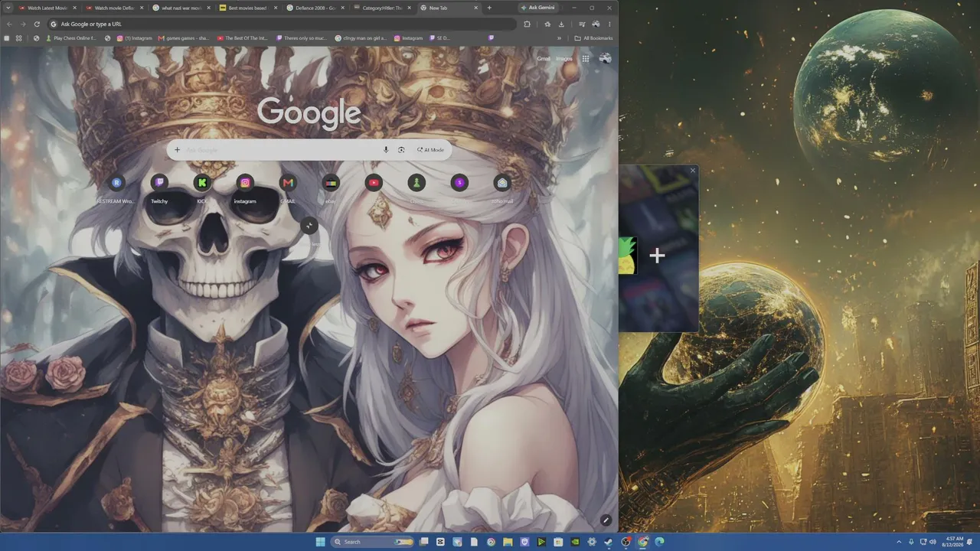Click the plus icon in the search box
This screenshot has width=980, height=551.
pyautogui.click(x=178, y=150)
